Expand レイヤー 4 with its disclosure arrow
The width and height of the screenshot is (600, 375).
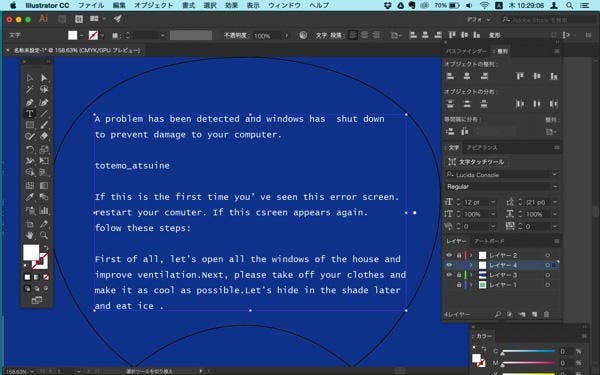pyautogui.click(x=471, y=265)
